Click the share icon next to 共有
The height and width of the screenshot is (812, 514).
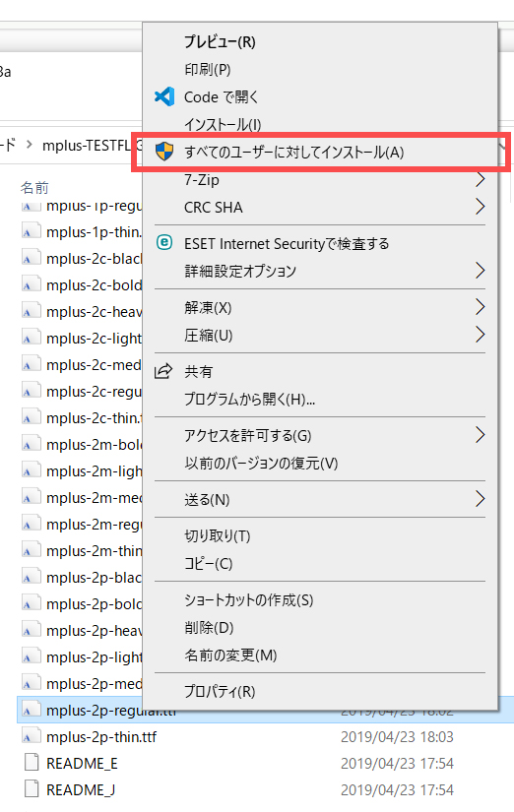pos(163,371)
